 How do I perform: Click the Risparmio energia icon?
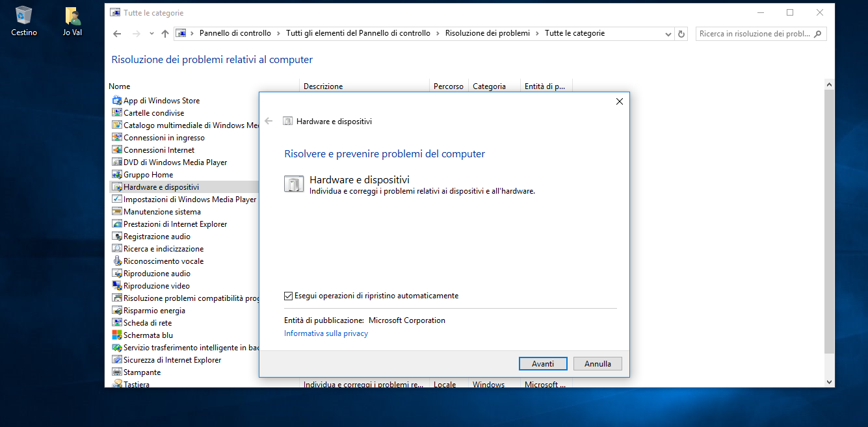pyautogui.click(x=117, y=311)
